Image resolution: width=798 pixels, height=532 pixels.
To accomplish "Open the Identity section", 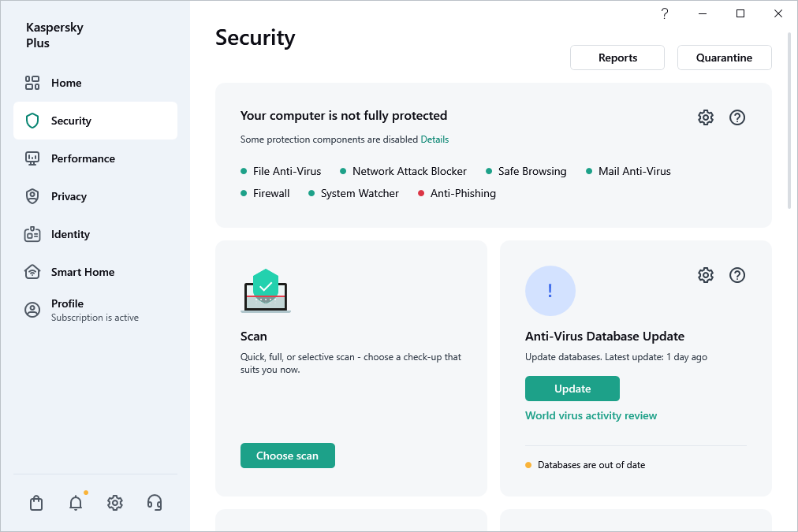I will [x=70, y=234].
